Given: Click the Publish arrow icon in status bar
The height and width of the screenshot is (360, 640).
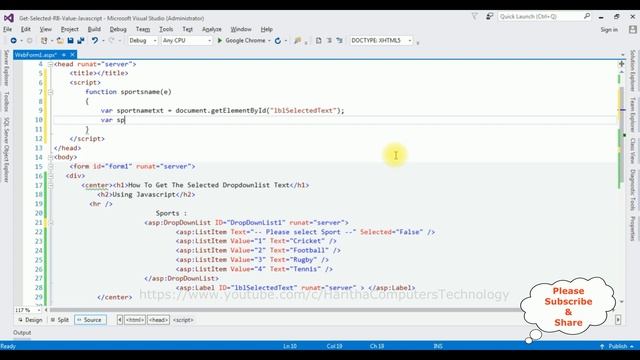Looking at the screenshot, I should 602,346.
